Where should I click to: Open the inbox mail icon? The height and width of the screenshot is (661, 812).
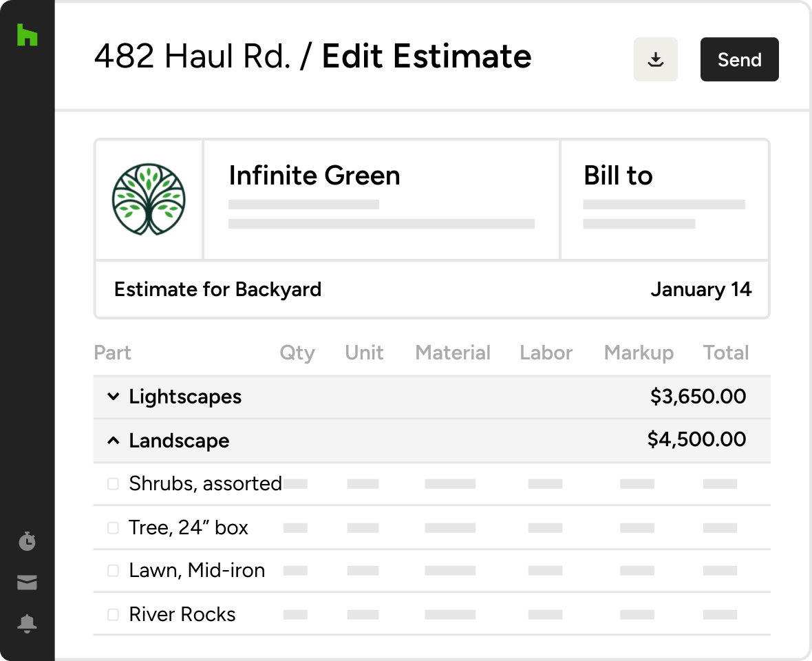[x=27, y=583]
